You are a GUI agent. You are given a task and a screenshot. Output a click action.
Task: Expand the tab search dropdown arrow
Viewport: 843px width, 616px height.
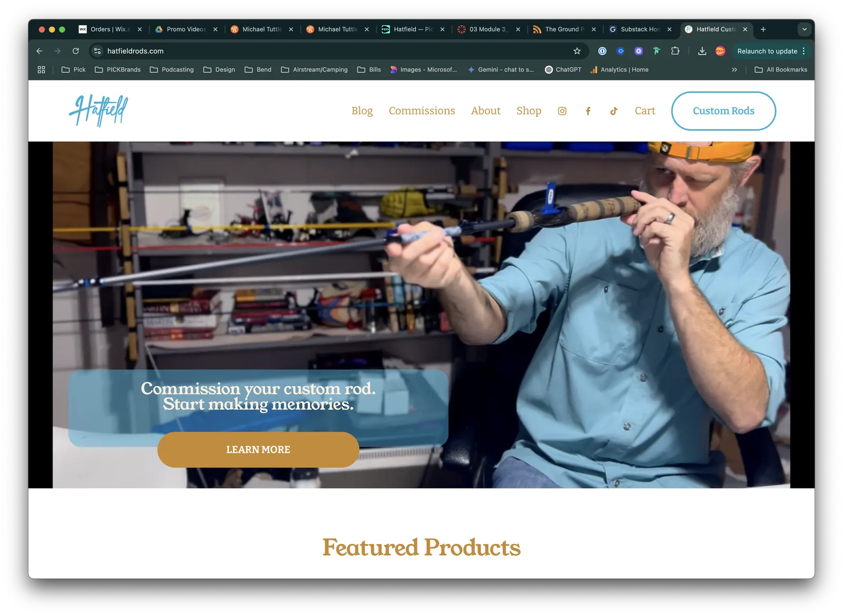pyautogui.click(x=804, y=30)
